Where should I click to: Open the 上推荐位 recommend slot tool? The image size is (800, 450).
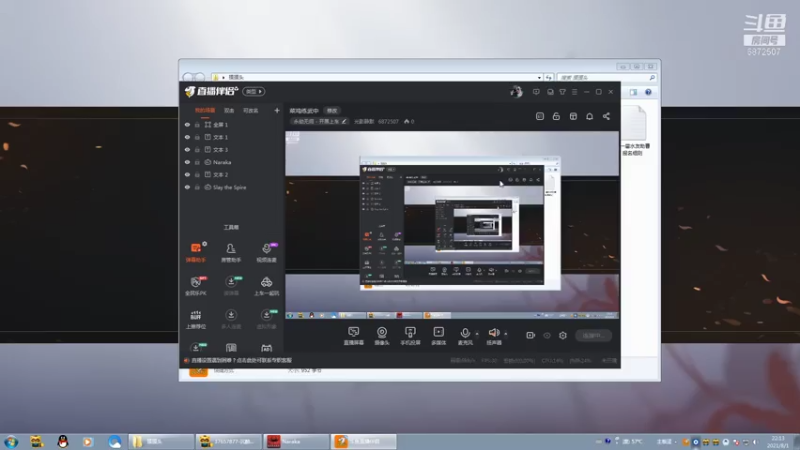click(195, 319)
